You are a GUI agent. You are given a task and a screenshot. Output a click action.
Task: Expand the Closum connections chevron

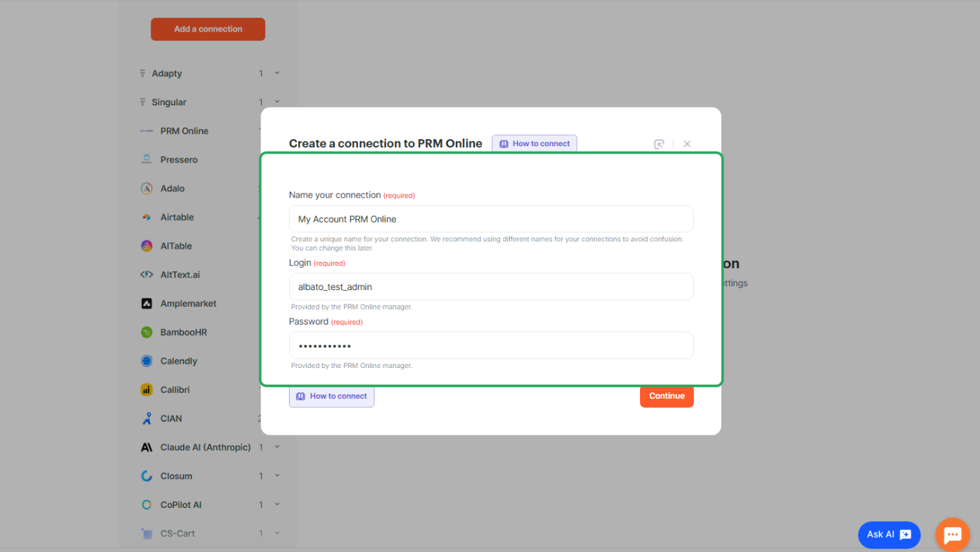pyautogui.click(x=277, y=476)
